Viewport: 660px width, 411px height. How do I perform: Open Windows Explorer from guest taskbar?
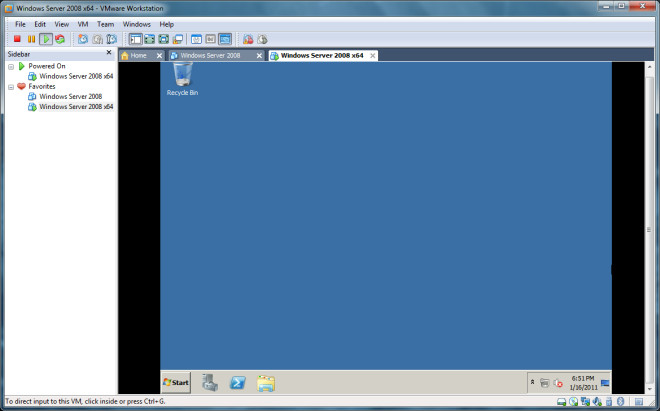(266, 383)
